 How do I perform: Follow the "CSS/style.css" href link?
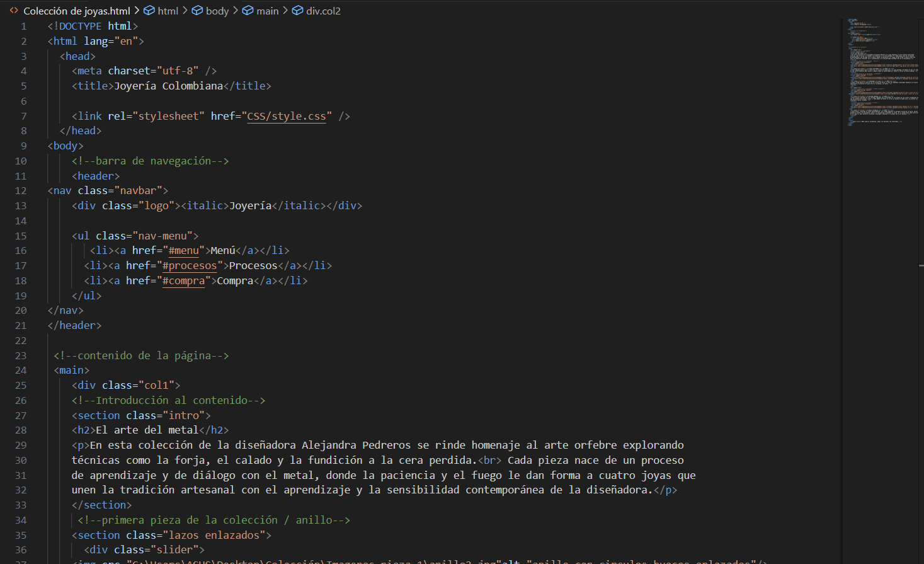pos(287,116)
